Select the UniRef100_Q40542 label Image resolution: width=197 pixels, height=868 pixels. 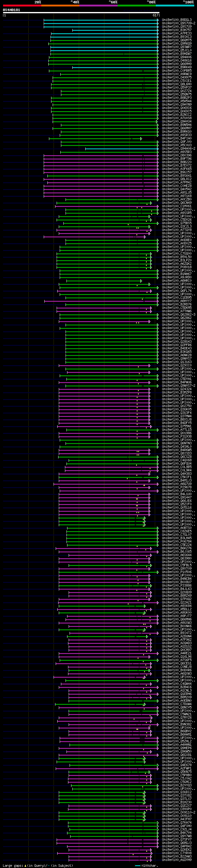[x=177, y=189]
